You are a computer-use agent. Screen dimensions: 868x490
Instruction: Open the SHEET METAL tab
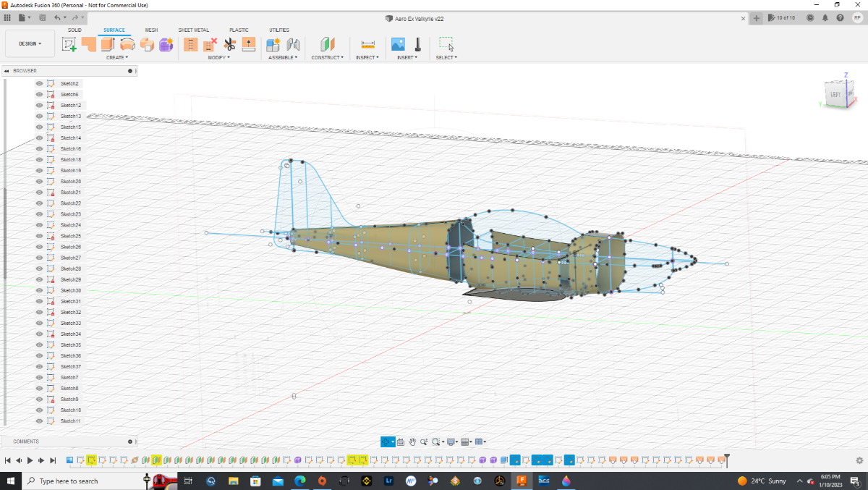point(194,30)
